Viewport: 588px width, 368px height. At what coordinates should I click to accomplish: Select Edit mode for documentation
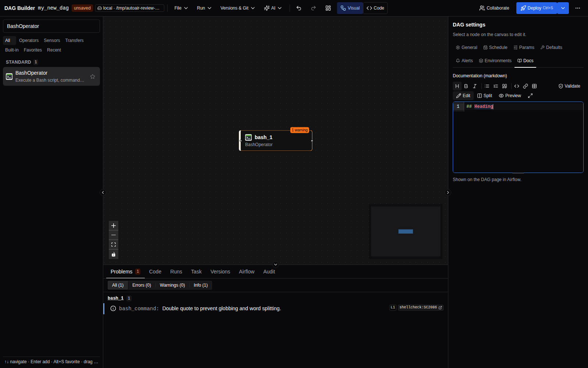(x=463, y=96)
